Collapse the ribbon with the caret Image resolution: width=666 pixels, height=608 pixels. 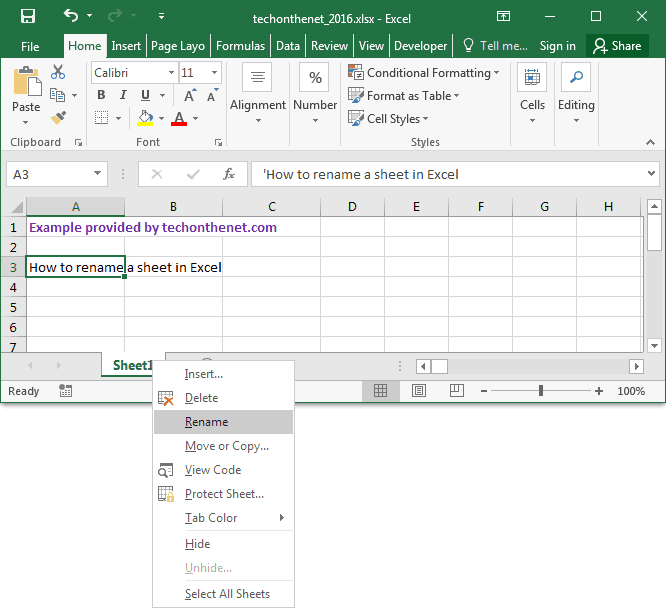[x=650, y=142]
